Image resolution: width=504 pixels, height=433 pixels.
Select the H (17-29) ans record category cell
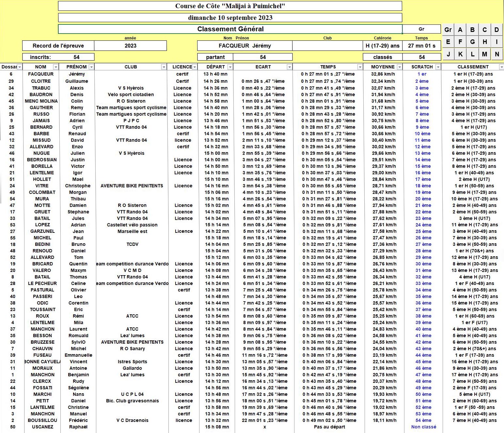coord(382,46)
